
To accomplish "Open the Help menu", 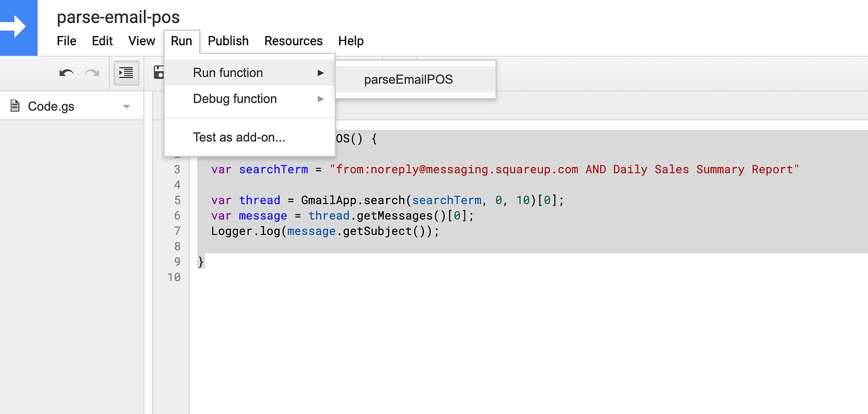I will 351,41.
